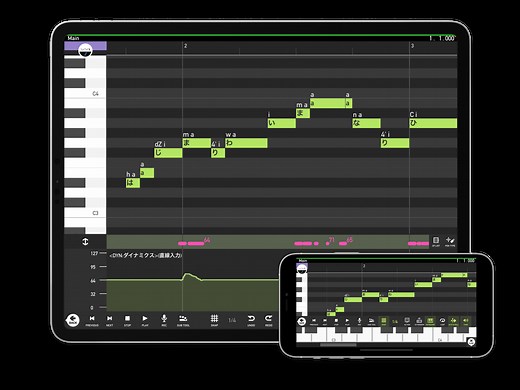Open the pen type tool icon
This screenshot has width=520, height=390.
click(x=450, y=241)
